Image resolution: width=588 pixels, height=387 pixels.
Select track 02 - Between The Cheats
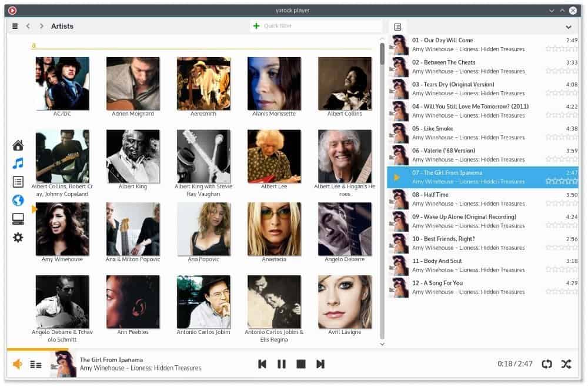point(483,66)
